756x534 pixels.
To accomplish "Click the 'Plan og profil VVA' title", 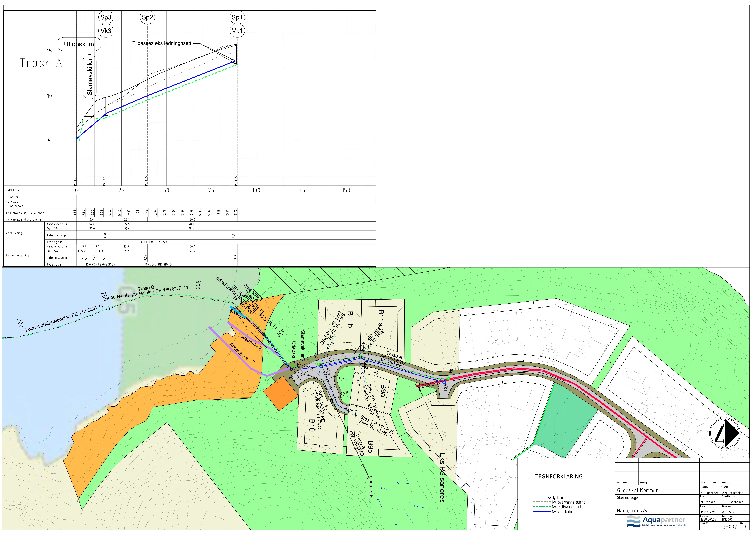I will 632,511.
